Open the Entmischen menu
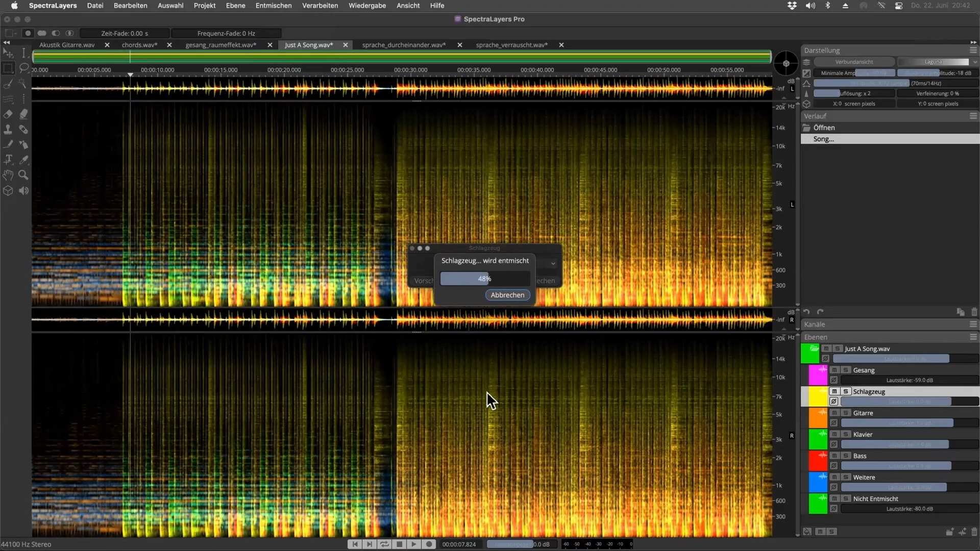 tap(274, 6)
